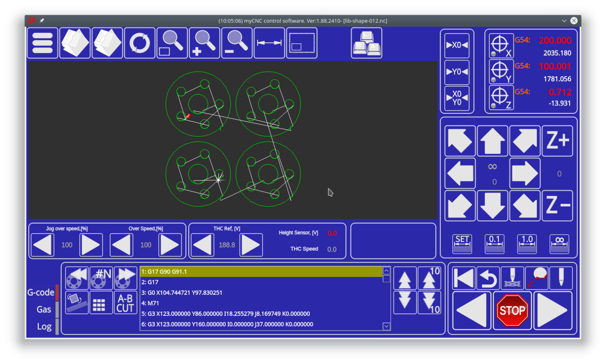Screen dimensions: 606x364
Task: Click the X0 zero axis button
Action: pyautogui.click(x=457, y=45)
